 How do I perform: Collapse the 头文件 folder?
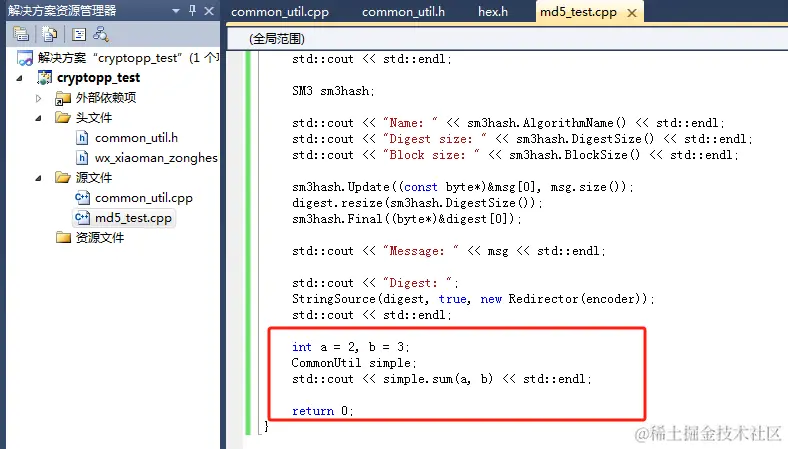tap(38, 118)
